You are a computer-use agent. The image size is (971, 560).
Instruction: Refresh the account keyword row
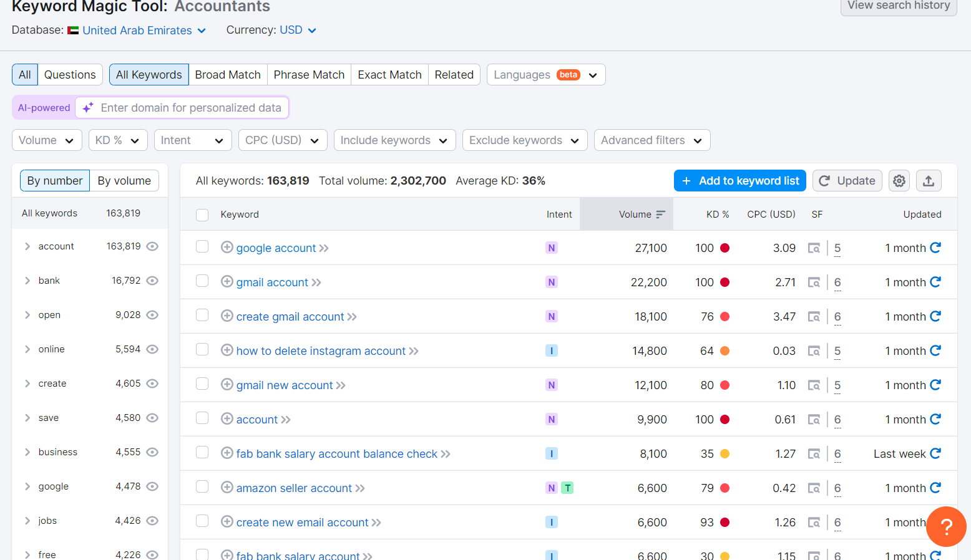(x=935, y=419)
